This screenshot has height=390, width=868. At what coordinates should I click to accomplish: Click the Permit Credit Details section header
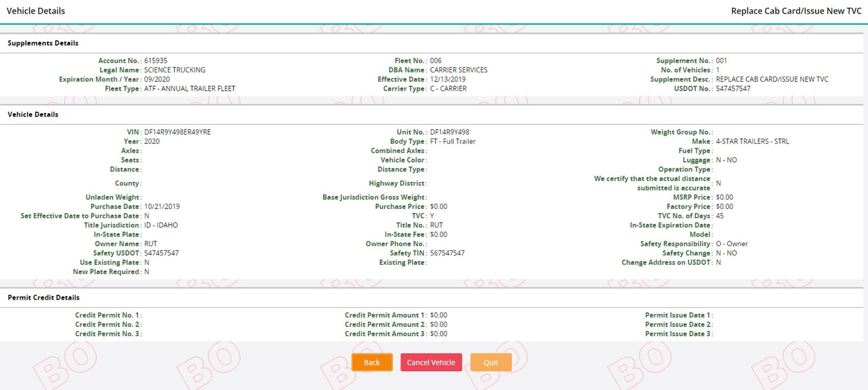click(43, 298)
